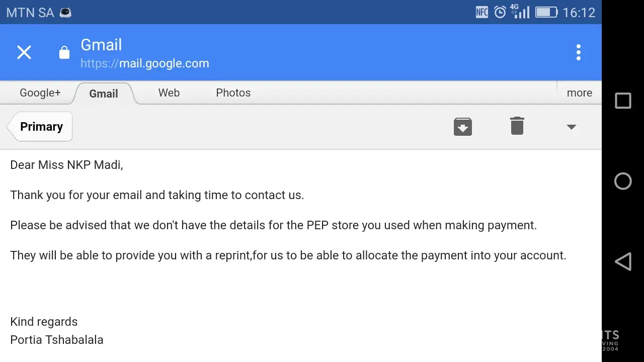
Task: Delete the email with trash icon
Action: [517, 126]
